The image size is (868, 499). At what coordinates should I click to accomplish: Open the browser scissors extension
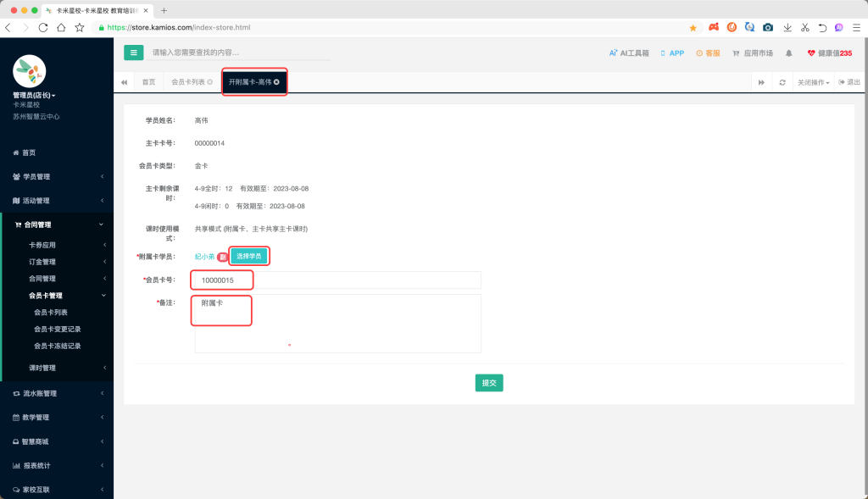(x=805, y=27)
